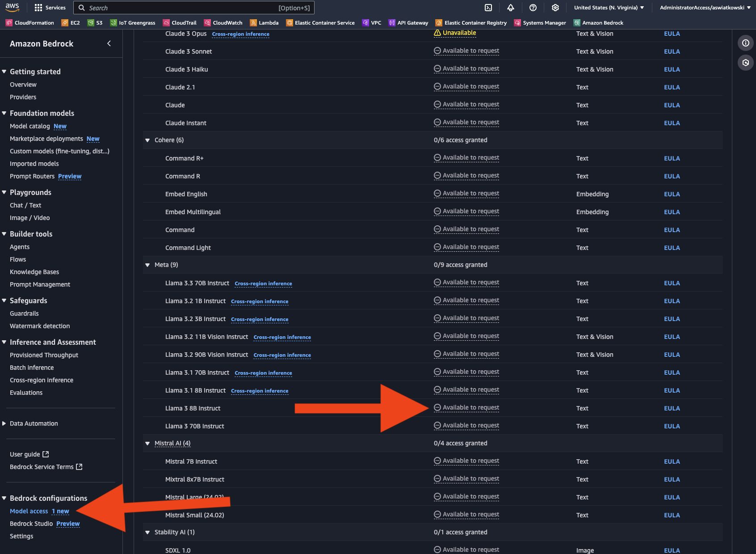
Task: Open the United States (N. Virginia) region dropdown
Action: (609, 7)
